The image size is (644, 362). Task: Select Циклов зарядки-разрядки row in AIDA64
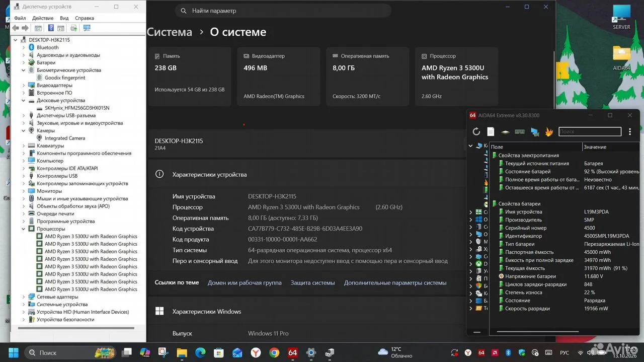(x=565, y=284)
